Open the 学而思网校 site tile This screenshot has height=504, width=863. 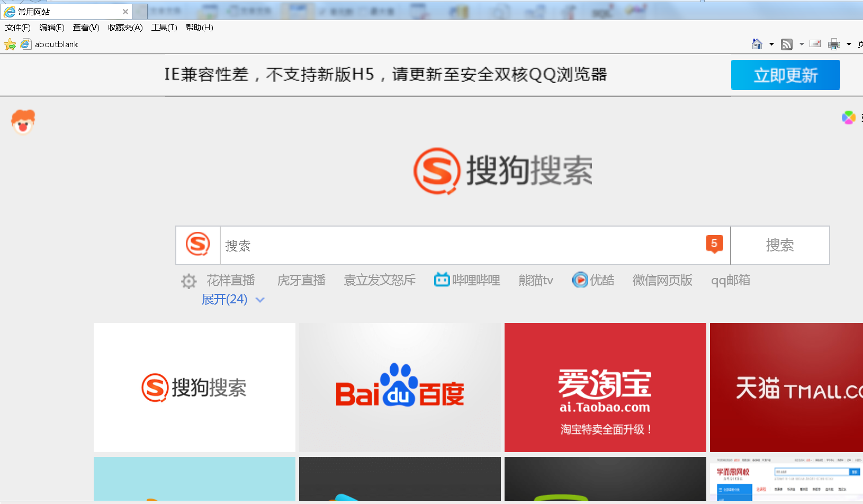(786, 479)
